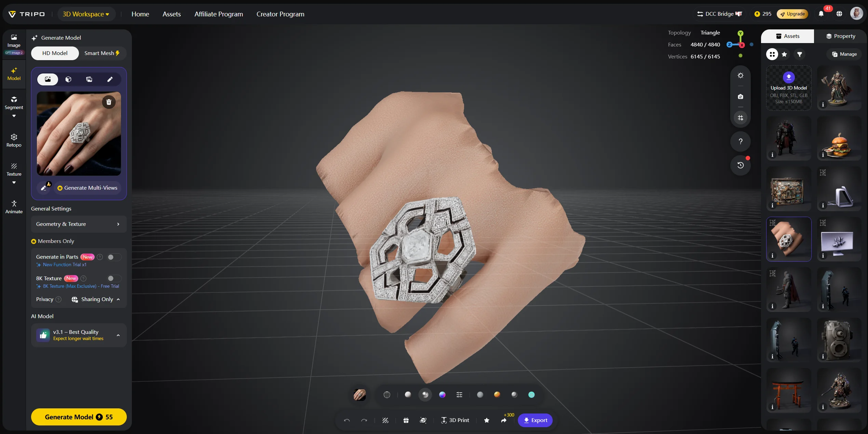Toggle the viewport grid display

pyautogui.click(x=740, y=118)
